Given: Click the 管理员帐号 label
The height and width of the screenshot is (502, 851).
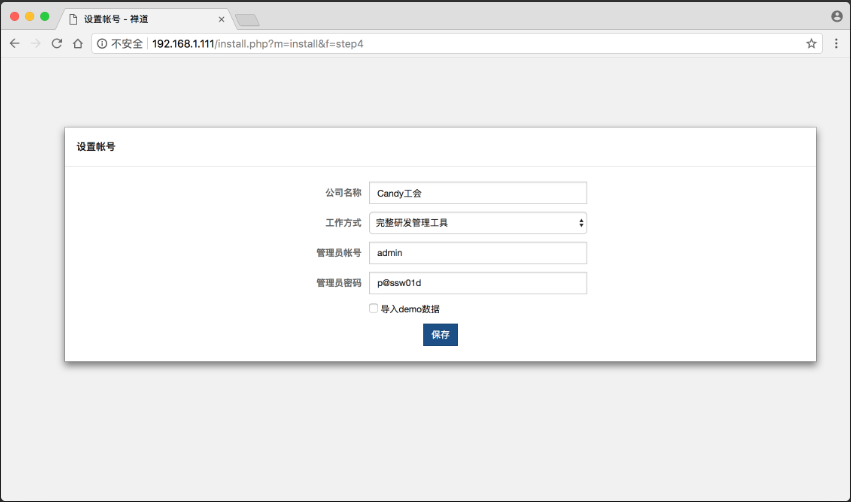Looking at the screenshot, I should point(339,253).
